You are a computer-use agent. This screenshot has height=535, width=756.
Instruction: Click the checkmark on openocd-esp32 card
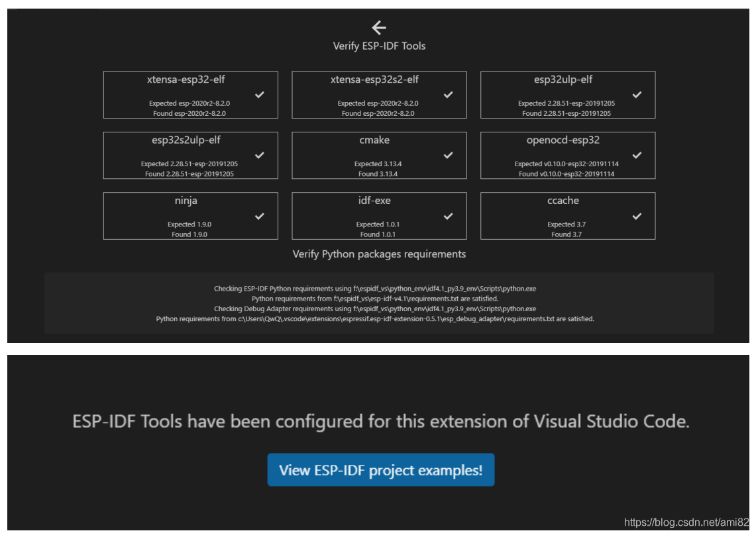coord(637,155)
